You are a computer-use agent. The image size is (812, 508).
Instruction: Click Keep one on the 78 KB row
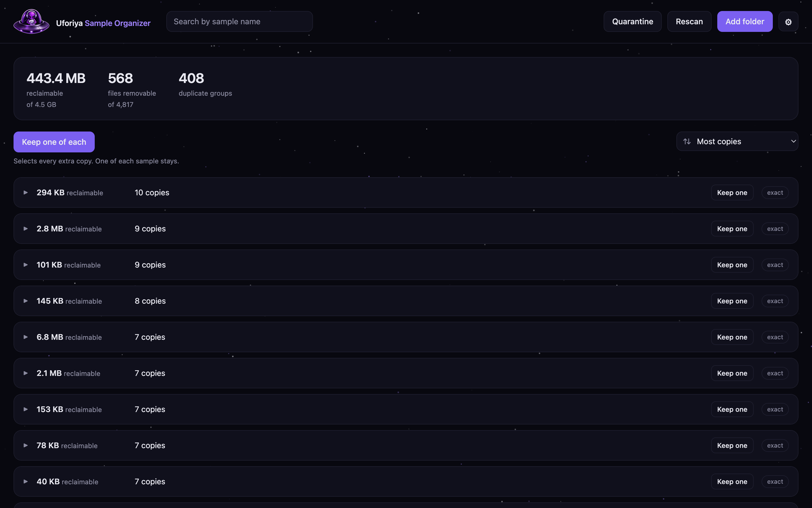732,446
